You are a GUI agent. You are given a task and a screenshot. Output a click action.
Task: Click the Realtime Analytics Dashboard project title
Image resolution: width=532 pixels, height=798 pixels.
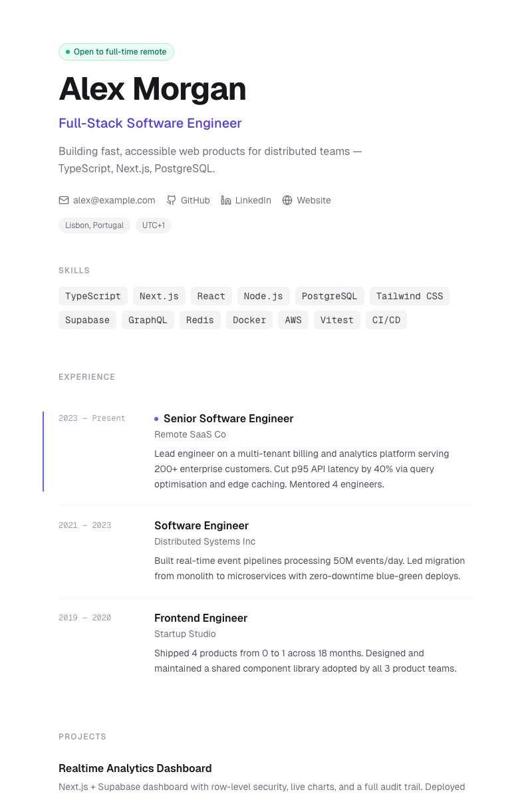pos(135,768)
